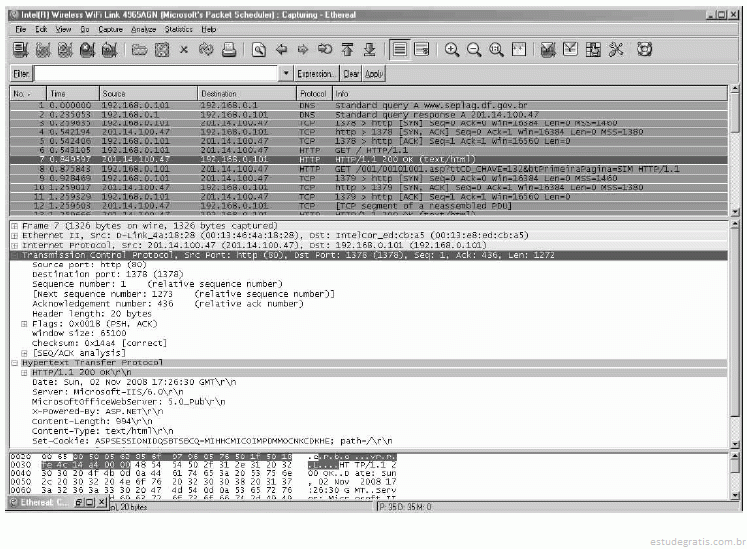This screenshot has width=747, height=549.
Task: Sort by the Source column header
Action: coord(148,94)
